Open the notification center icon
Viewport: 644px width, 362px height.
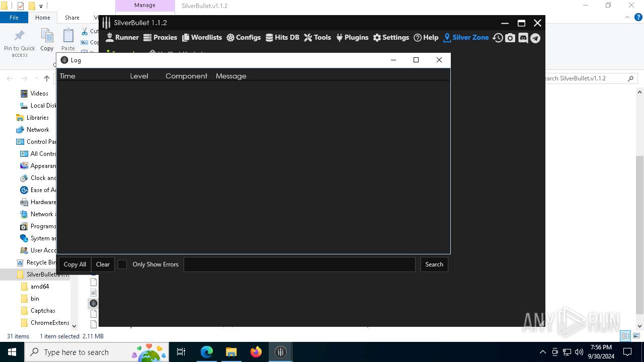(627, 352)
